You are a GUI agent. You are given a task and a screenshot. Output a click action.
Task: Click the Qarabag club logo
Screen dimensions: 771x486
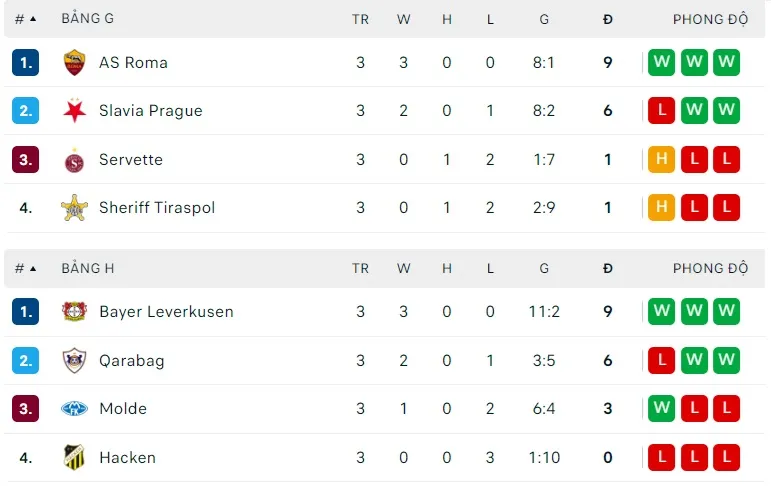(x=75, y=360)
